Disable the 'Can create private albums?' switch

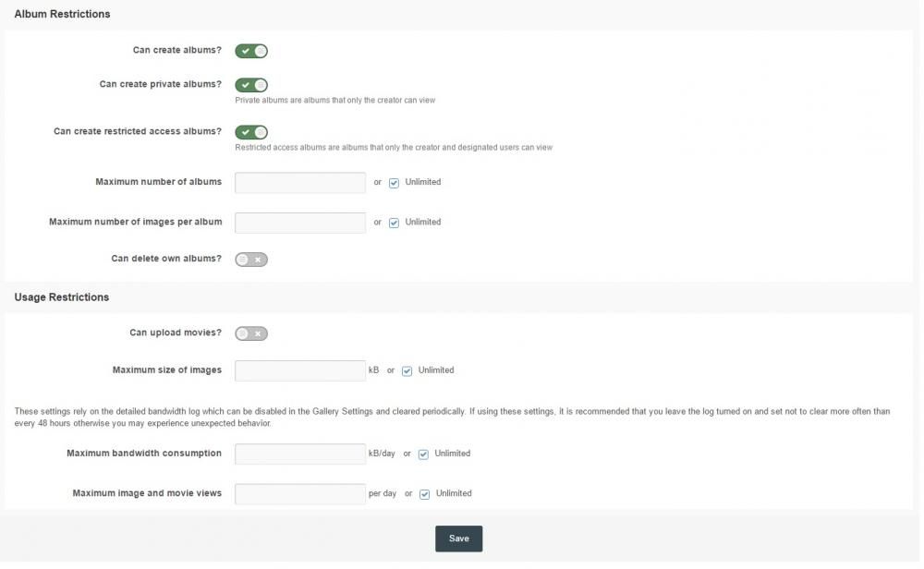[251, 85]
